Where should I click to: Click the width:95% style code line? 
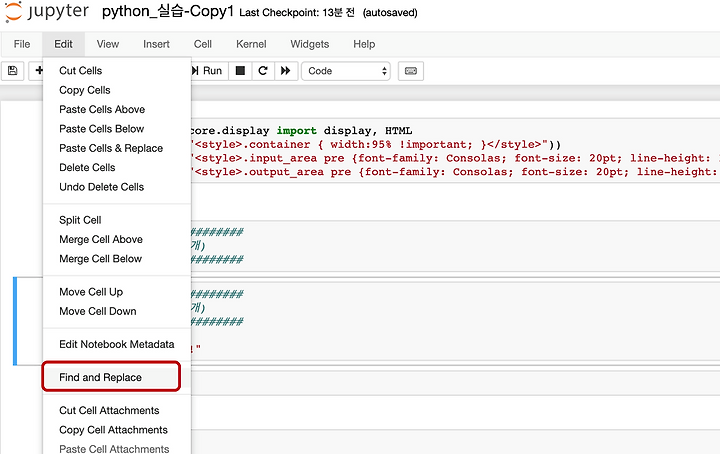coord(376,144)
